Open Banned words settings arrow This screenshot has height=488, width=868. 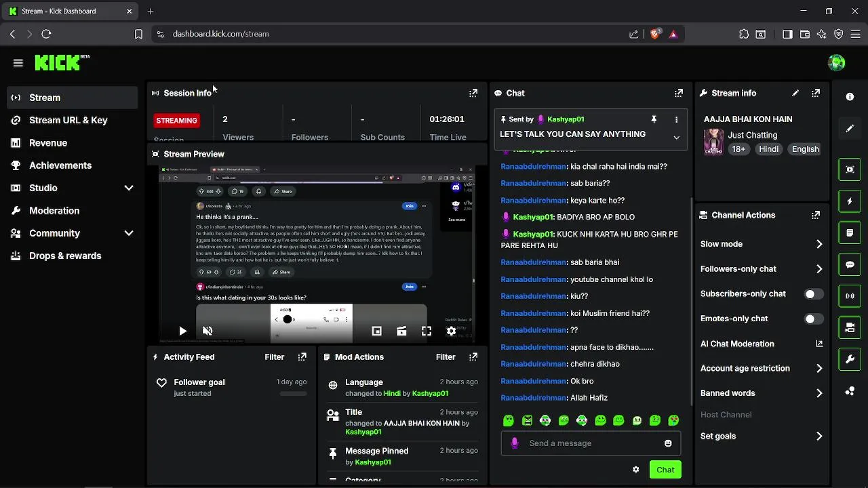tap(819, 393)
